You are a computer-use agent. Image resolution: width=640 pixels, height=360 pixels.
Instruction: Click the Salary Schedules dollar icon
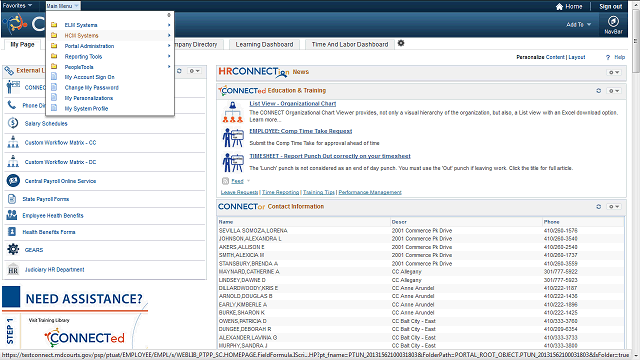(13, 123)
